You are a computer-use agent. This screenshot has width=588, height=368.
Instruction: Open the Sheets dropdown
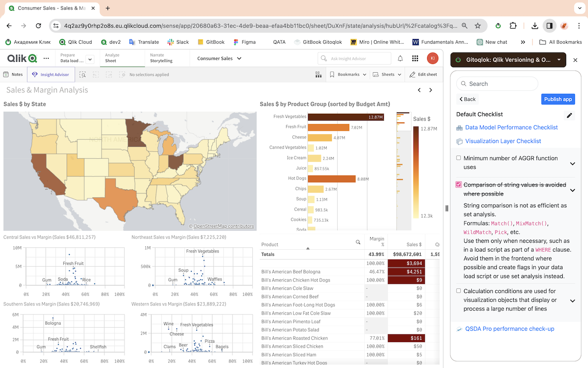pyautogui.click(x=387, y=75)
